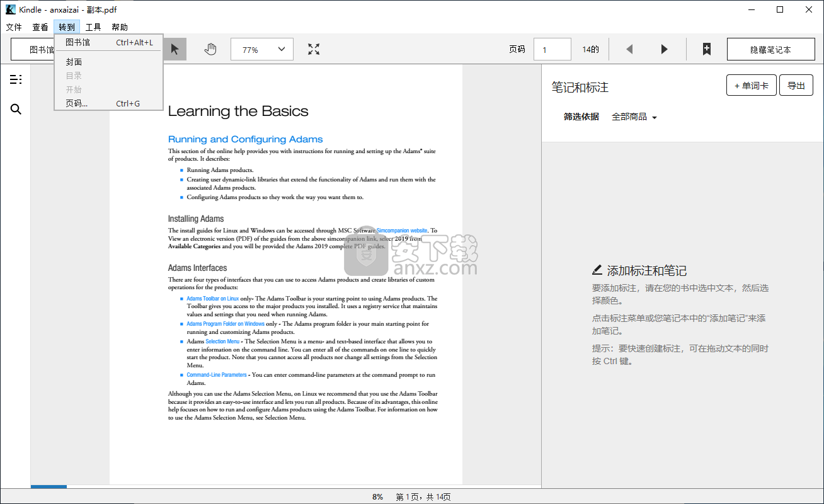Open the table of contents sidebar icon
This screenshot has height=504, width=824.
click(16, 79)
